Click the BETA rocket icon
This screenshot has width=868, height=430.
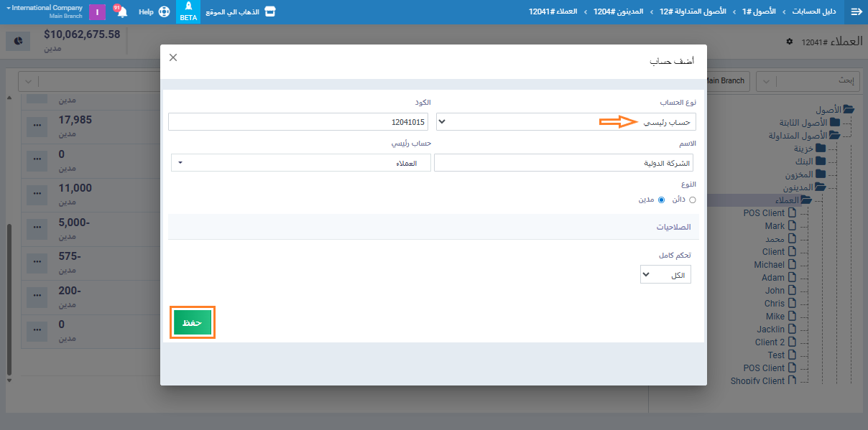click(x=188, y=11)
